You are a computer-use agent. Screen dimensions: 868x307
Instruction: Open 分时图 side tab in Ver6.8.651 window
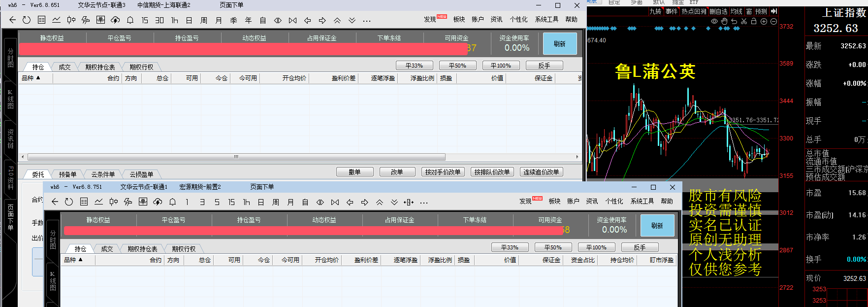(x=10, y=58)
